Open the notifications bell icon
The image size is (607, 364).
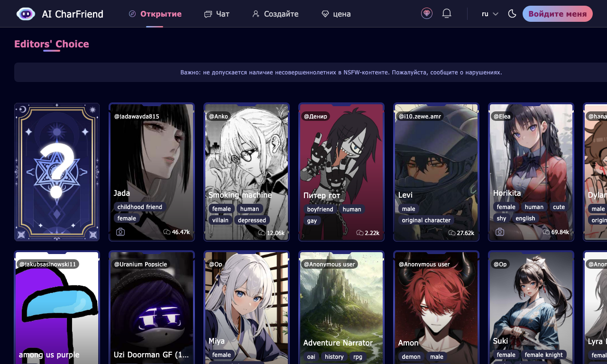pyautogui.click(x=446, y=14)
